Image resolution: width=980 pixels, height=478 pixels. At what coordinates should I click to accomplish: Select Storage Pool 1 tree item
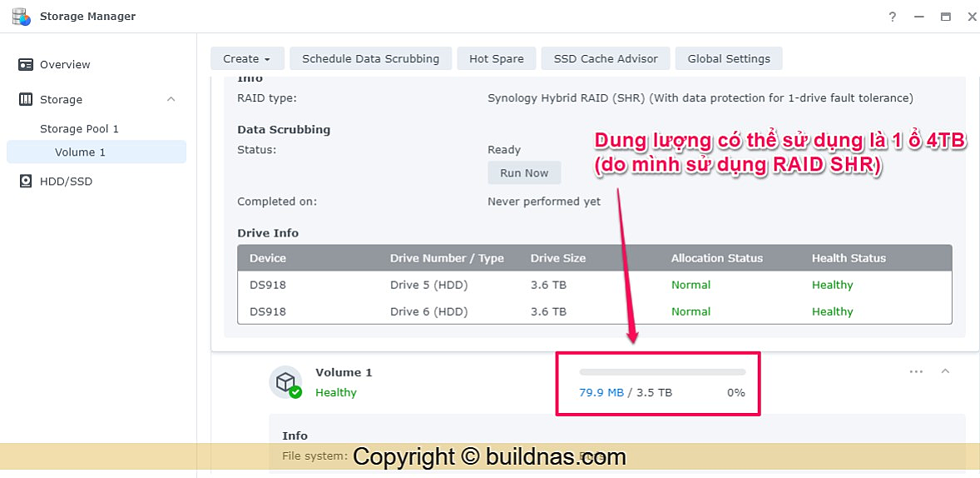79,129
